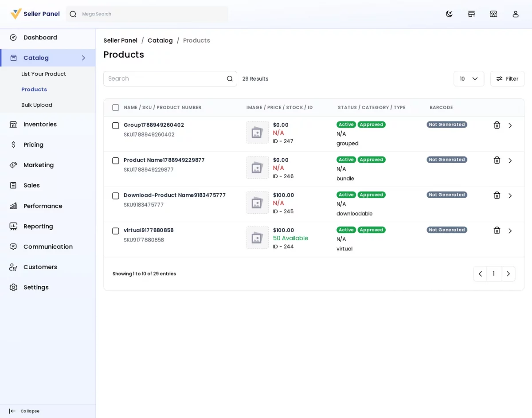
Task: Open the Inventories menu item
Action: coord(48,125)
